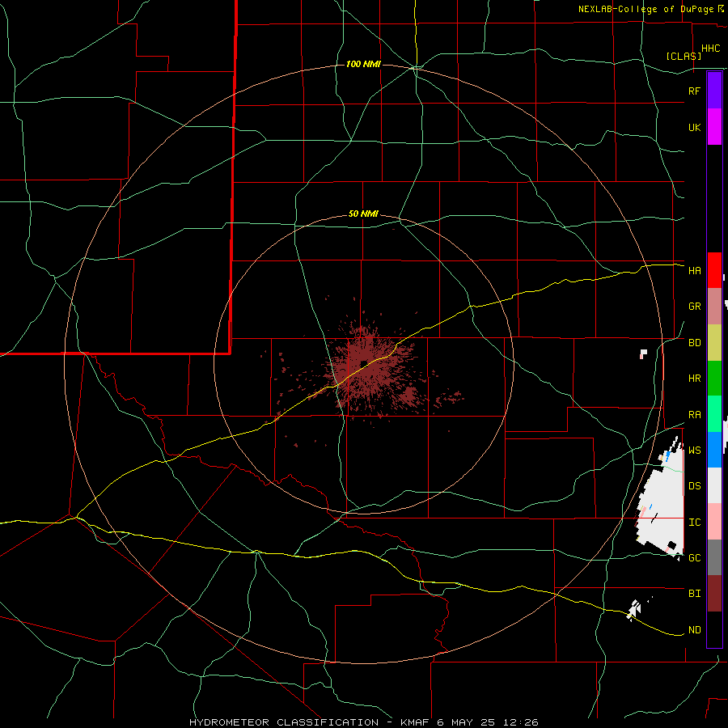The image size is (728, 728).
Task: Click the DS legend label
Action: (694, 486)
